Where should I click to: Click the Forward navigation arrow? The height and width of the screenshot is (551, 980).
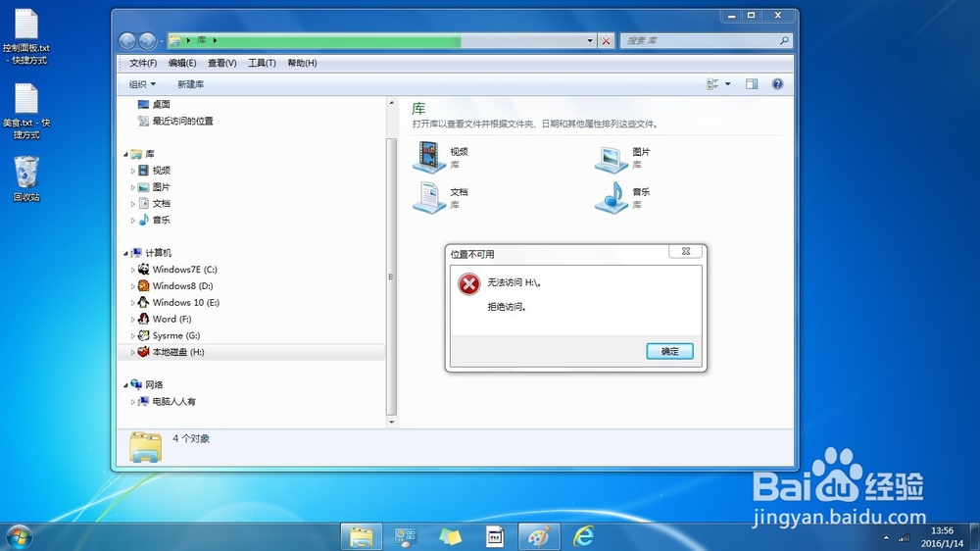point(148,41)
